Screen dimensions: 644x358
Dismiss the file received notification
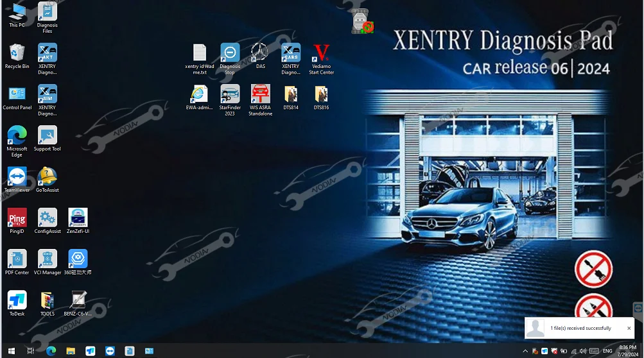[x=629, y=328]
